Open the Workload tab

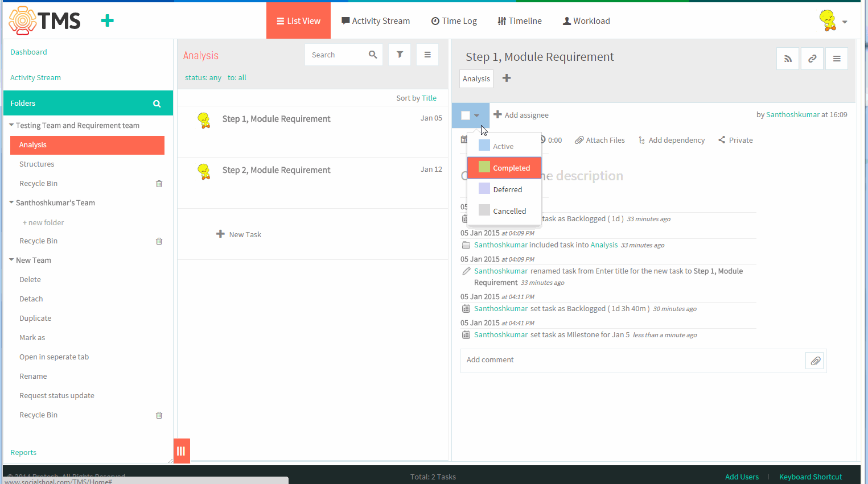coord(586,20)
